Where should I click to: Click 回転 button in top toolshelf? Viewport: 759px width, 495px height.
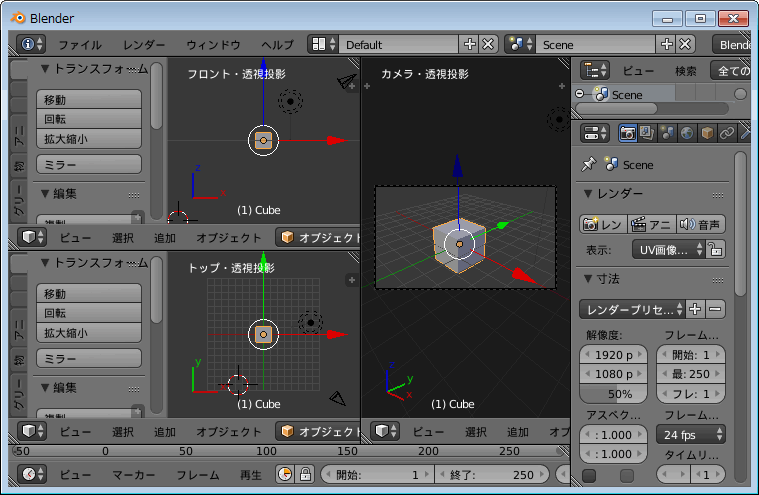(x=89, y=119)
